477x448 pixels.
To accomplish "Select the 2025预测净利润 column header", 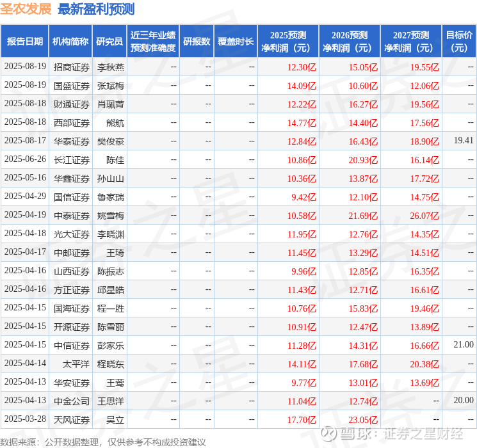I will pyautogui.click(x=288, y=42).
